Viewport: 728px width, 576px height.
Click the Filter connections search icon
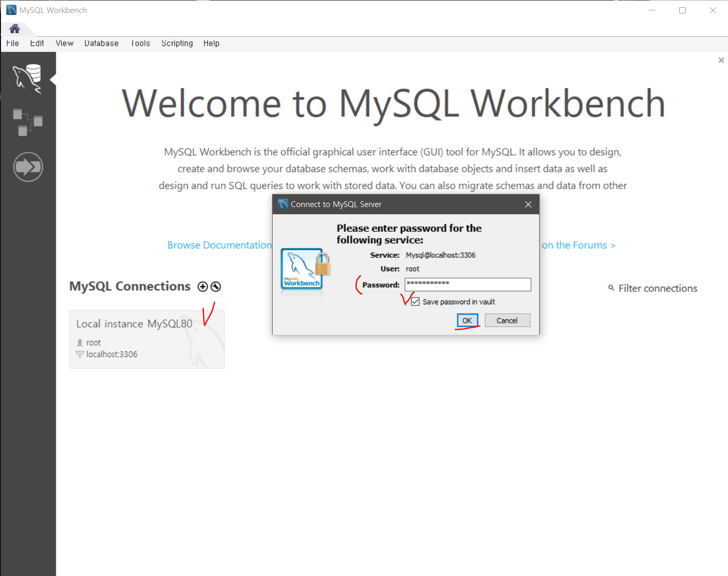611,288
